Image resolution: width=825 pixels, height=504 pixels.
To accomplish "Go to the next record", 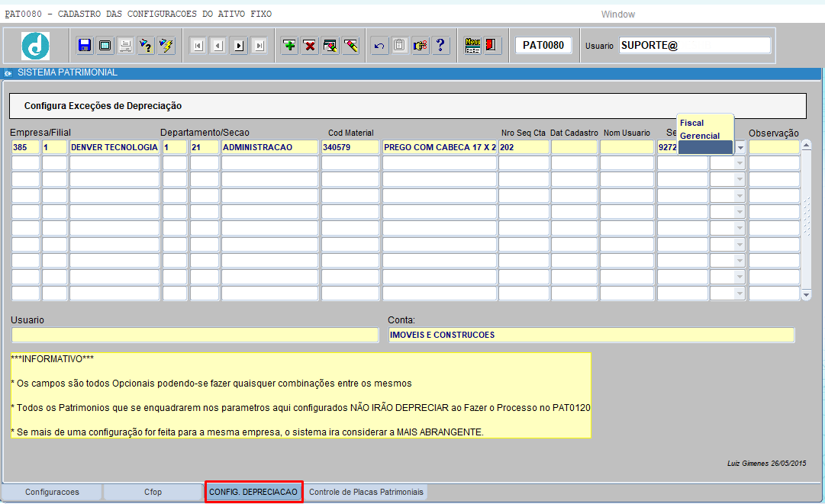I will click(x=238, y=46).
